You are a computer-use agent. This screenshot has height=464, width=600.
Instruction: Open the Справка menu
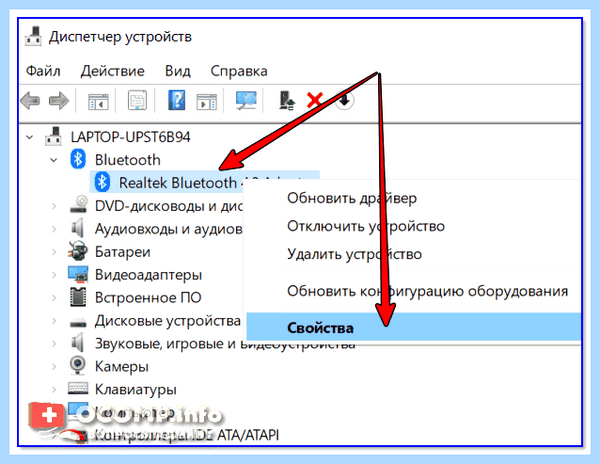pos(239,72)
